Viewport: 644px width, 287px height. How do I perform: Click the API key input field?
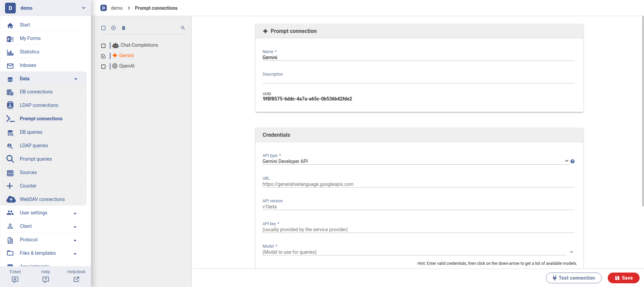pyautogui.click(x=418, y=230)
